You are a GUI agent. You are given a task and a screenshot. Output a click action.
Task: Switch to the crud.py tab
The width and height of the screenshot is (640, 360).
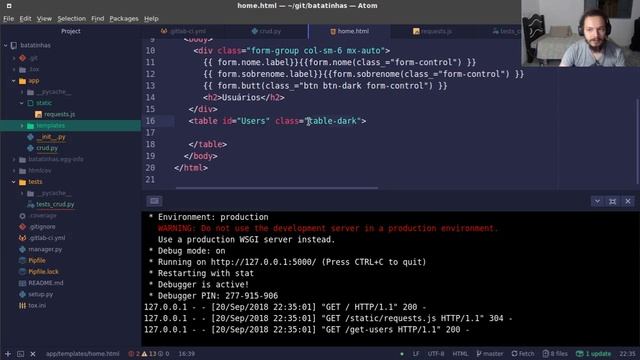tap(267, 31)
